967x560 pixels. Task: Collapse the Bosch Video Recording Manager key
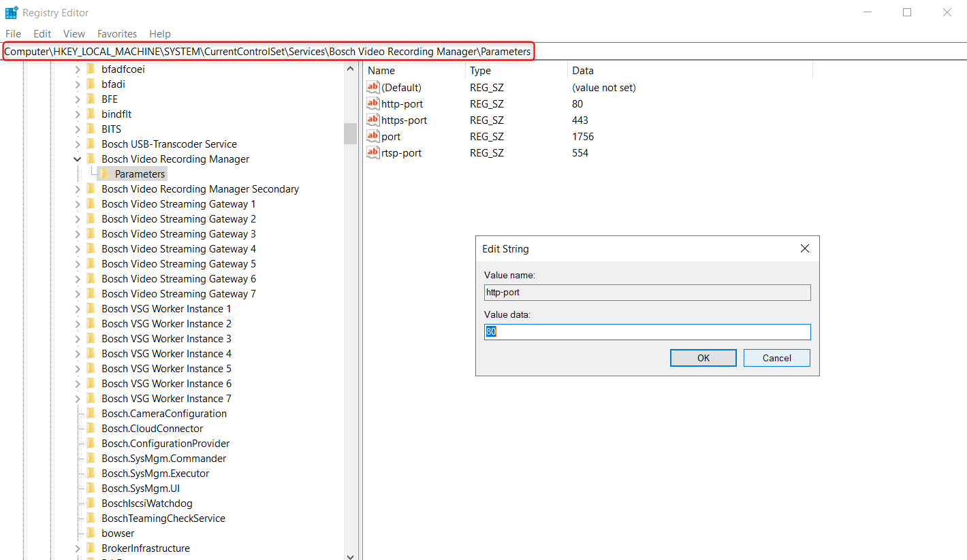click(x=77, y=159)
